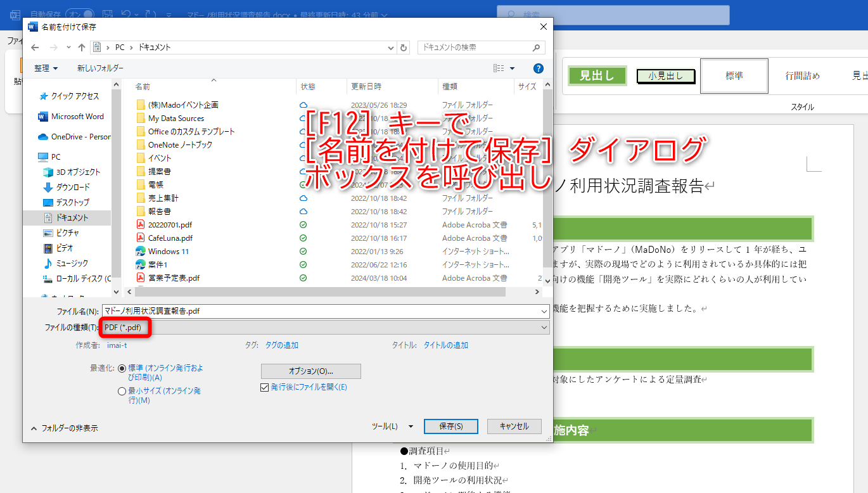Image resolution: width=868 pixels, height=493 pixels.
Task: Open the オプション(O) settings
Action: click(310, 371)
